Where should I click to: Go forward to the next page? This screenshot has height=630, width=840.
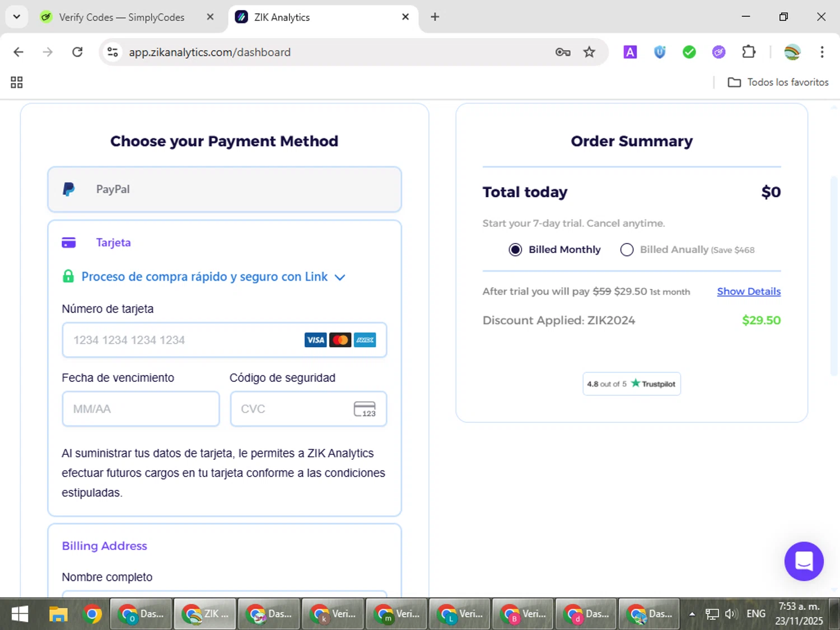pyautogui.click(x=48, y=52)
